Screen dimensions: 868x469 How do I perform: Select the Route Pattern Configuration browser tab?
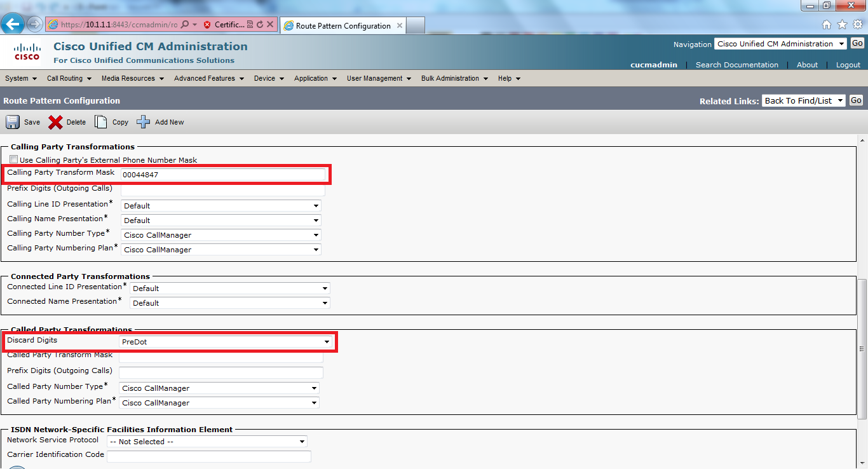tap(343, 25)
